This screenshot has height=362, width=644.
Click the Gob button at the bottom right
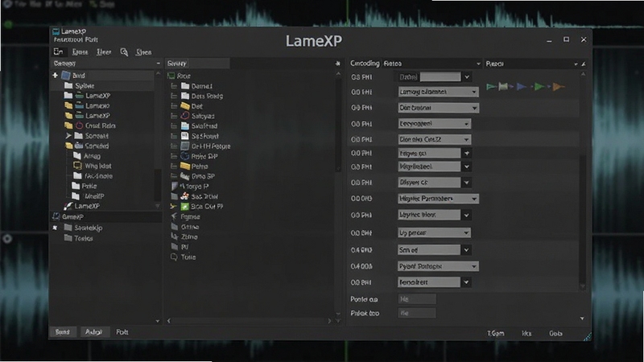click(555, 333)
